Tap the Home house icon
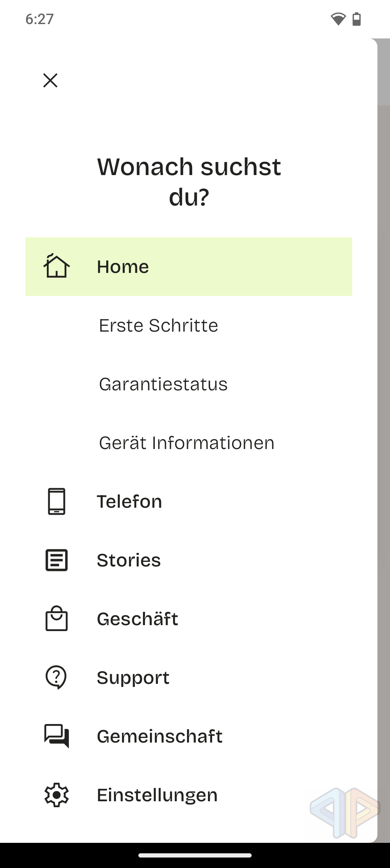390x868 pixels. click(x=57, y=267)
